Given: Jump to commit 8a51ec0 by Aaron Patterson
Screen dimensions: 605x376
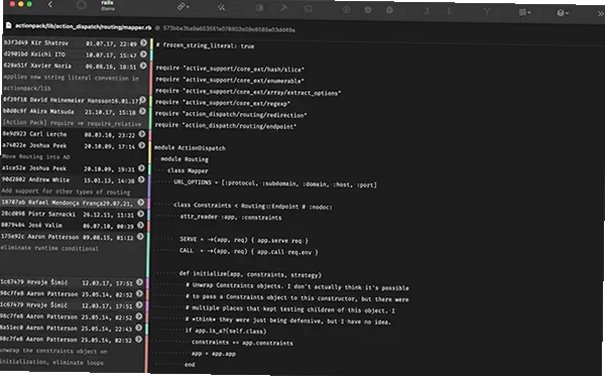Looking at the screenshot, I should [x=139, y=328].
